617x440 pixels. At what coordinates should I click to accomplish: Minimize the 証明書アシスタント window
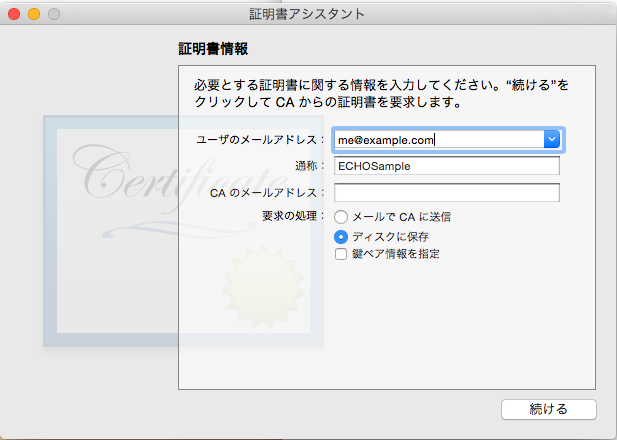tap(34, 14)
